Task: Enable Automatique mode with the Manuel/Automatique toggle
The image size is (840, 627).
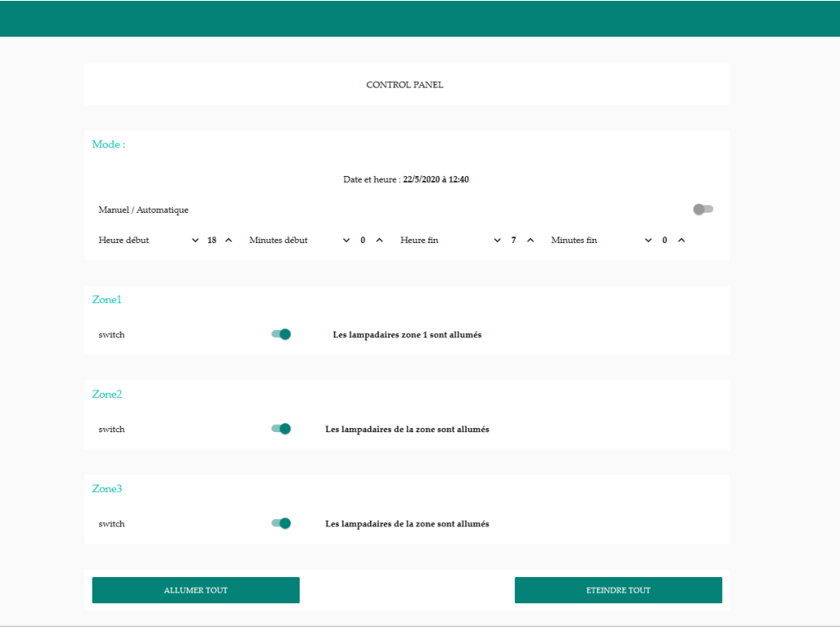Action: coord(702,210)
